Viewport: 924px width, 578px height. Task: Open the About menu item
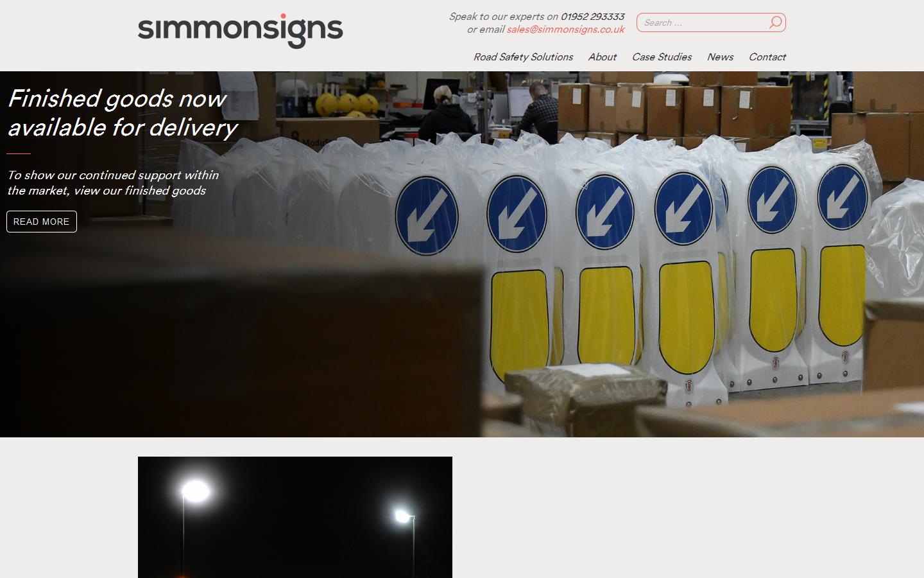[602, 57]
